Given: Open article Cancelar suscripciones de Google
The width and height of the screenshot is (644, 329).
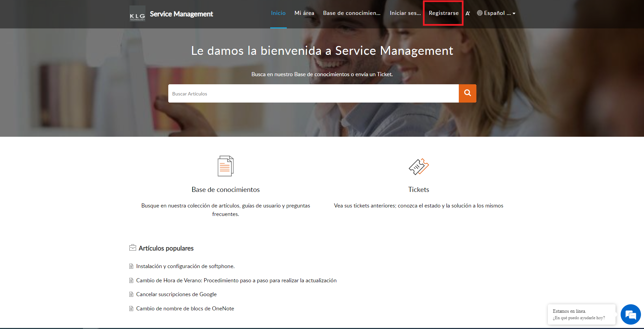Looking at the screenshot, I should 176,294.
